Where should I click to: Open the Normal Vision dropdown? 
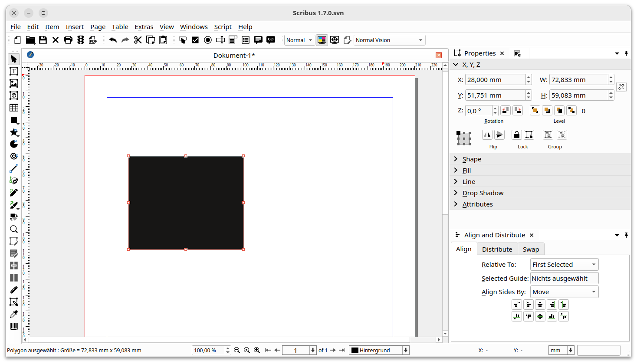pyautogui.click(x=389, y=40)
